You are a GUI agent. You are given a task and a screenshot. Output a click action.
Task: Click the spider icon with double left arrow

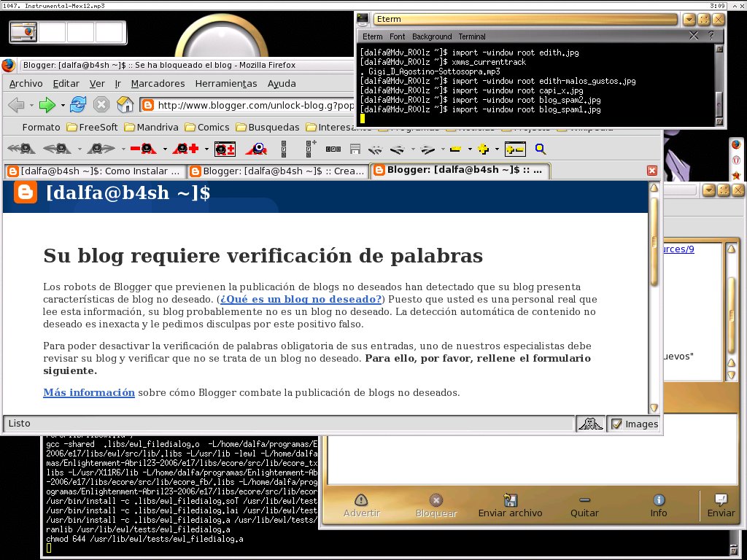pos(21,149)
